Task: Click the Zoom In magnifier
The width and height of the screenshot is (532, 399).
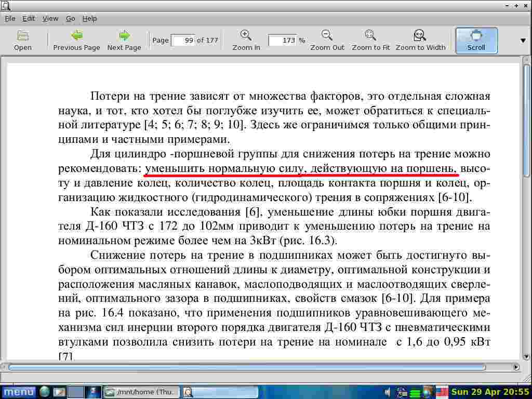Action: click(x=246, y=41)
